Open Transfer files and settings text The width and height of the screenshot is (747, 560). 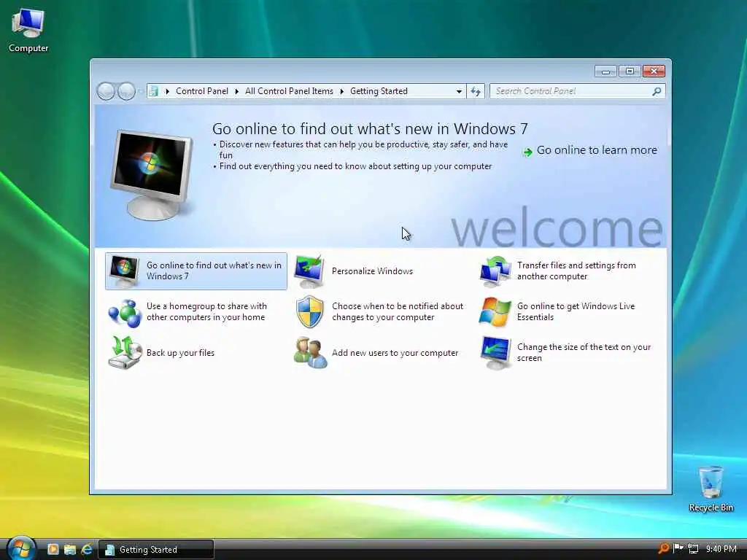pos(576,271)
